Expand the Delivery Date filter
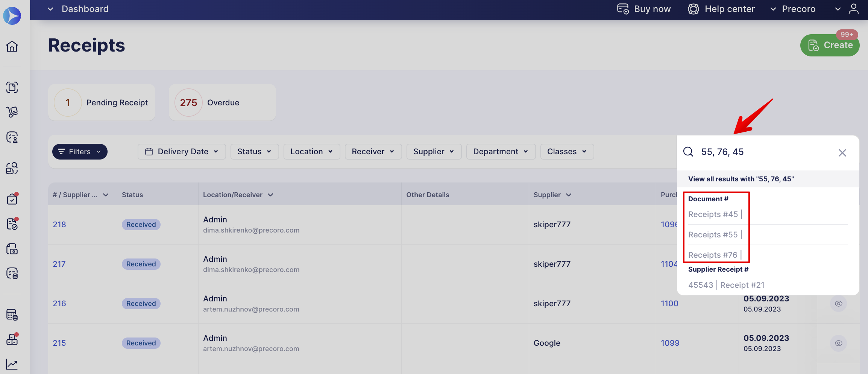Image resolution: width=868 pixels, height=374 pixels. tap(182, 152)
